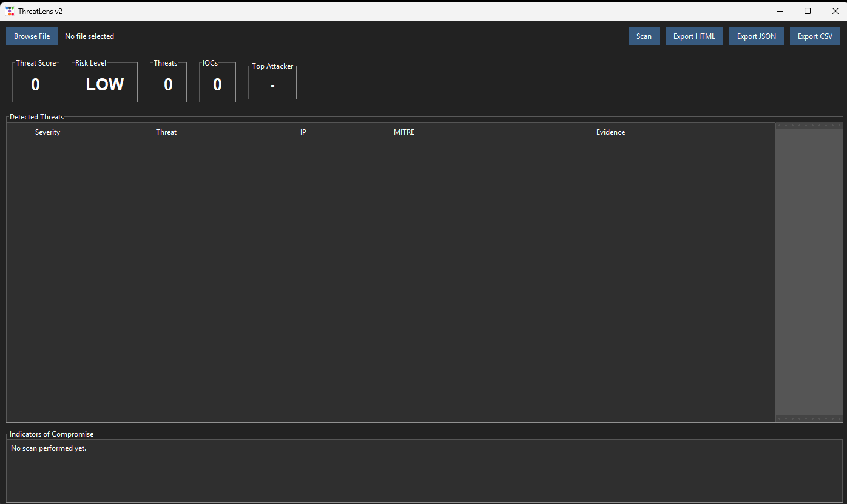Sort by the Severity column header
Viewport: 847px width, 504px height.
coord(47,132)
